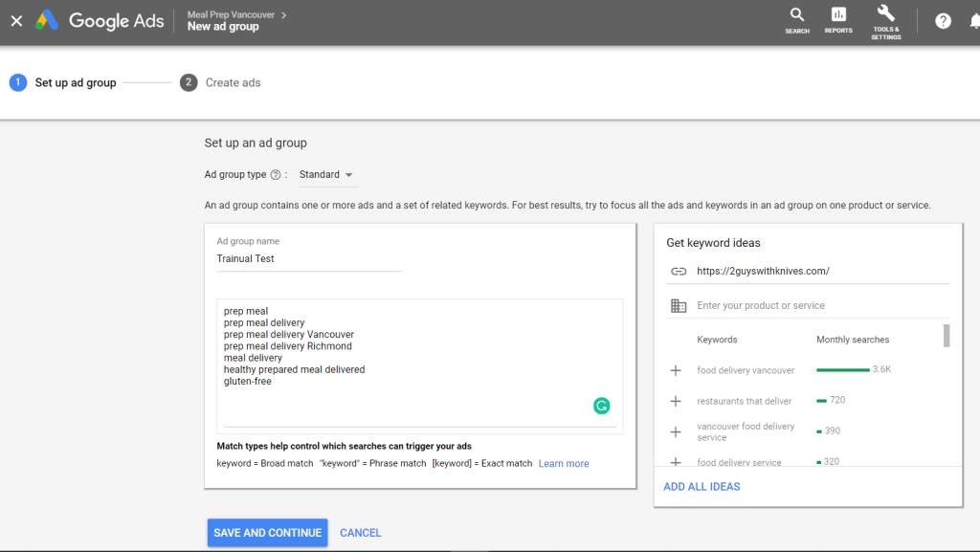Click Add All Ideas link
Viewport: 980px width, 552px height.
pyautogui.click(x=702, y=487)
